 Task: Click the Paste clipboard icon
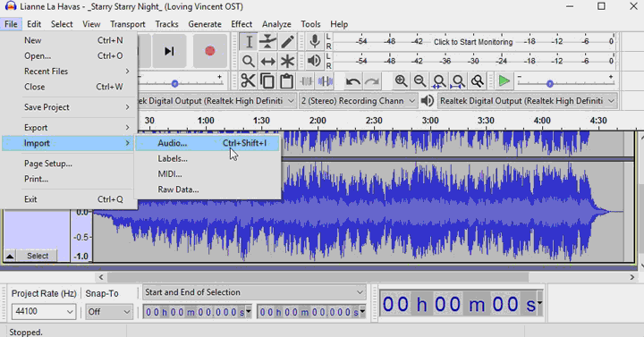[286, 80]
